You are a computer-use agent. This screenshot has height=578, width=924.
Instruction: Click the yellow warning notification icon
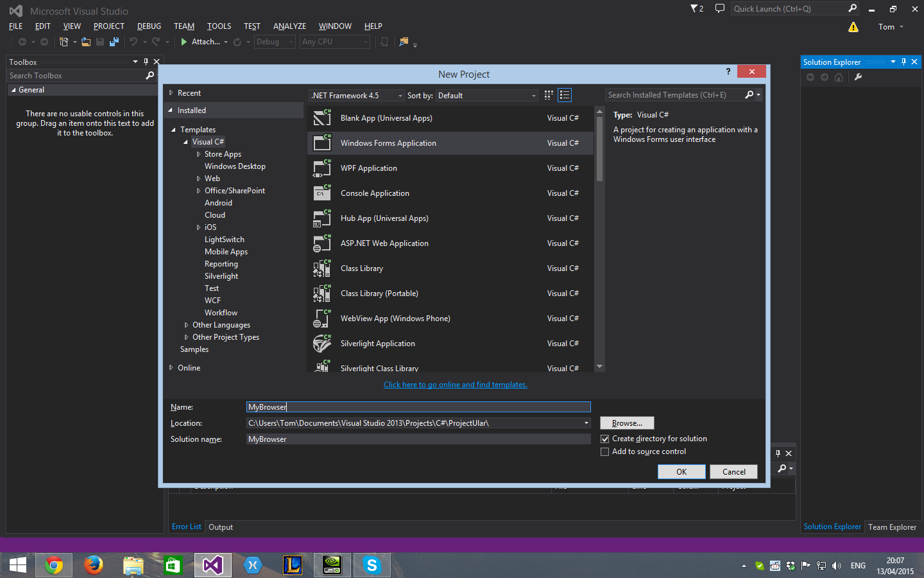pos(853,27)
